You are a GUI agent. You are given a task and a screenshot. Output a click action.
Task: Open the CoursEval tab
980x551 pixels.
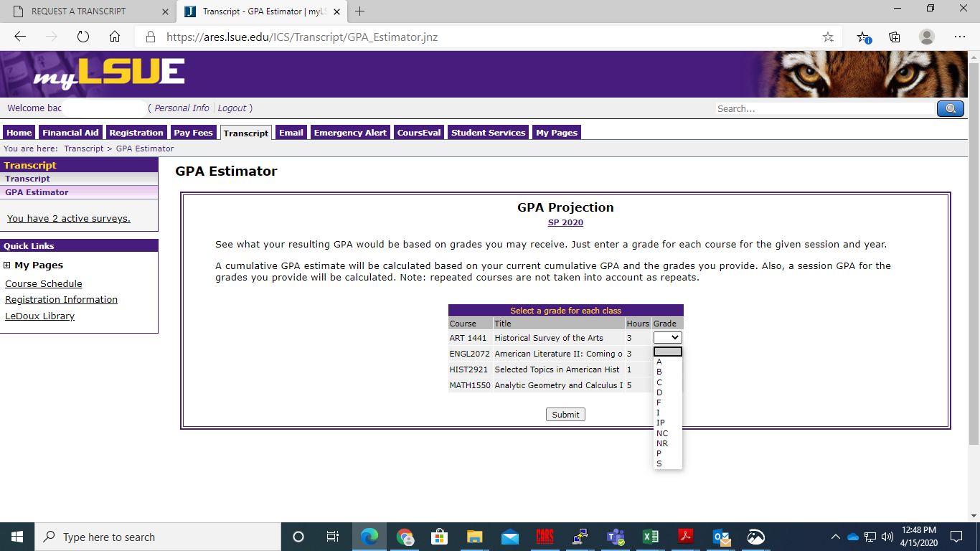tap(419, 133)
